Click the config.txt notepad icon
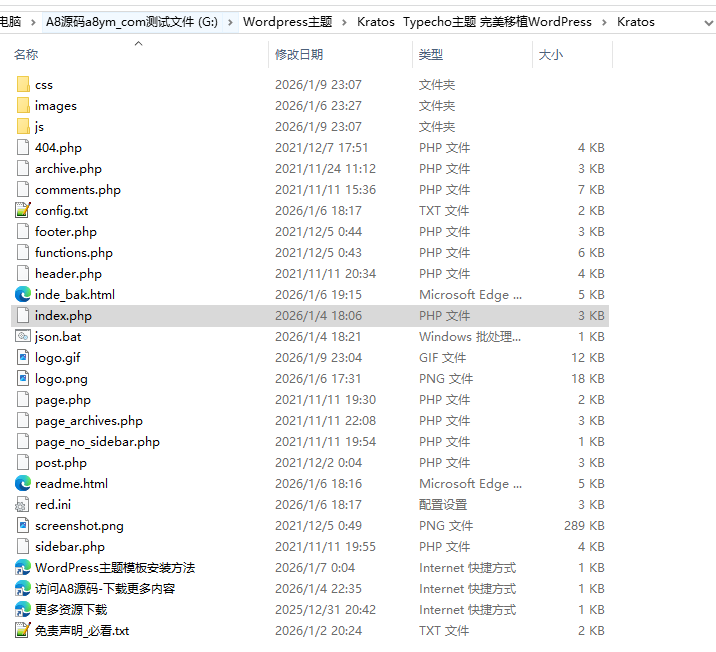Screen dimensions: 716x652 23,210
